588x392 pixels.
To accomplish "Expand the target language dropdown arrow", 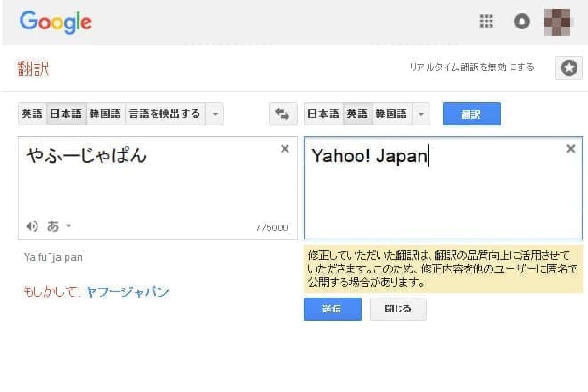I will [421, 114].
